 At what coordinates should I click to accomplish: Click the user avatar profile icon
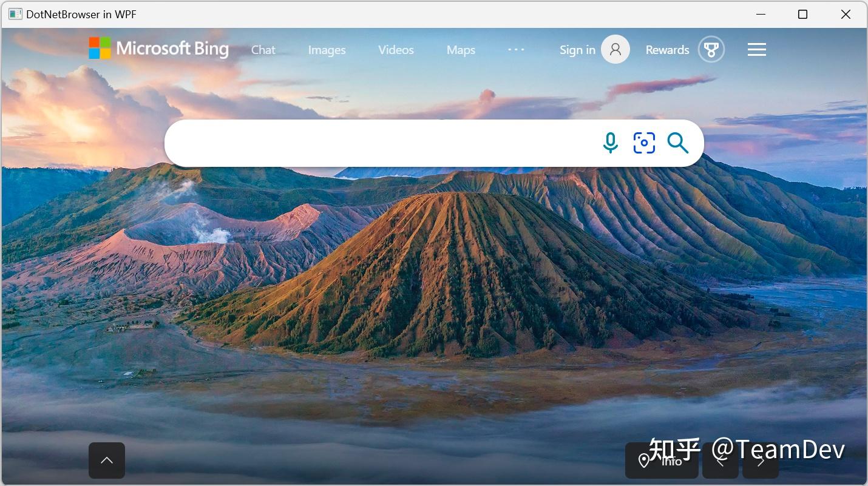[615, 50]
